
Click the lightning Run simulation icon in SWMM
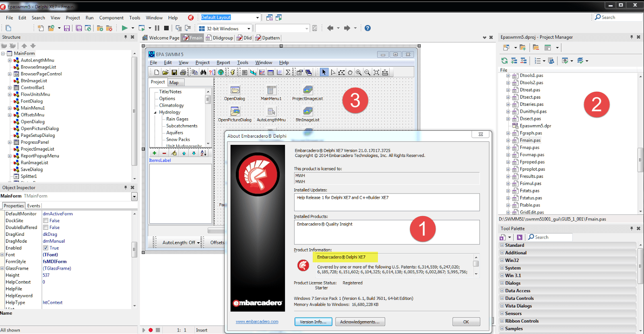pyautogui.click(x=232, y=72)
